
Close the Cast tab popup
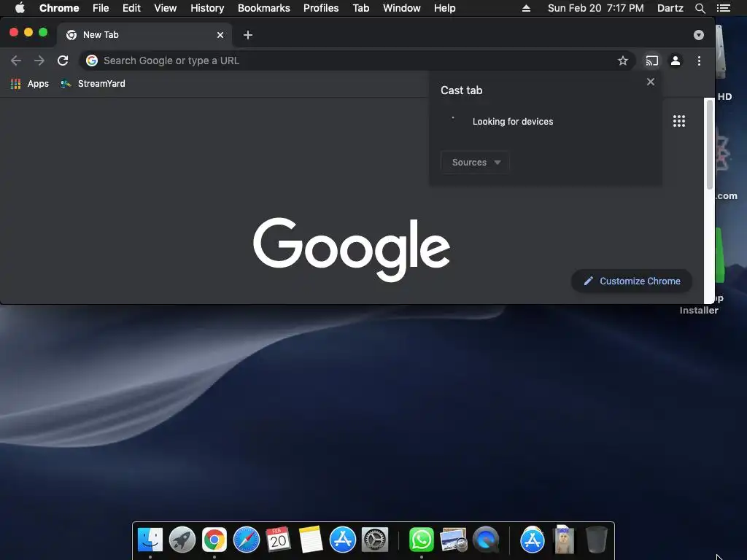(650, 82)
